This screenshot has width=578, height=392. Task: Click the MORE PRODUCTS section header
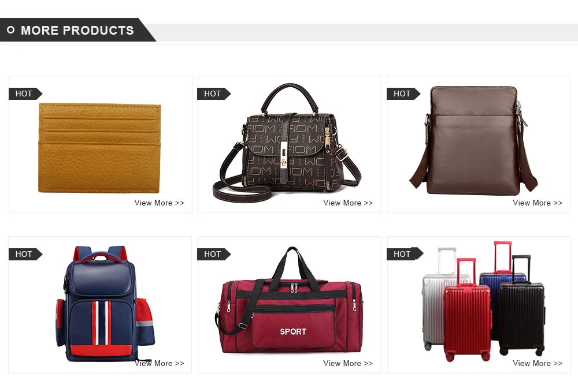click(77, 30)
